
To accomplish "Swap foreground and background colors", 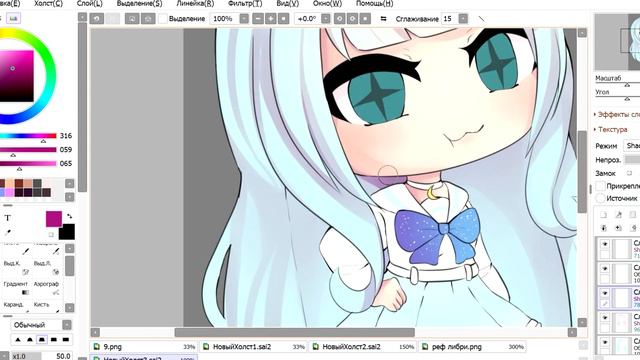I will click(70, 216).
